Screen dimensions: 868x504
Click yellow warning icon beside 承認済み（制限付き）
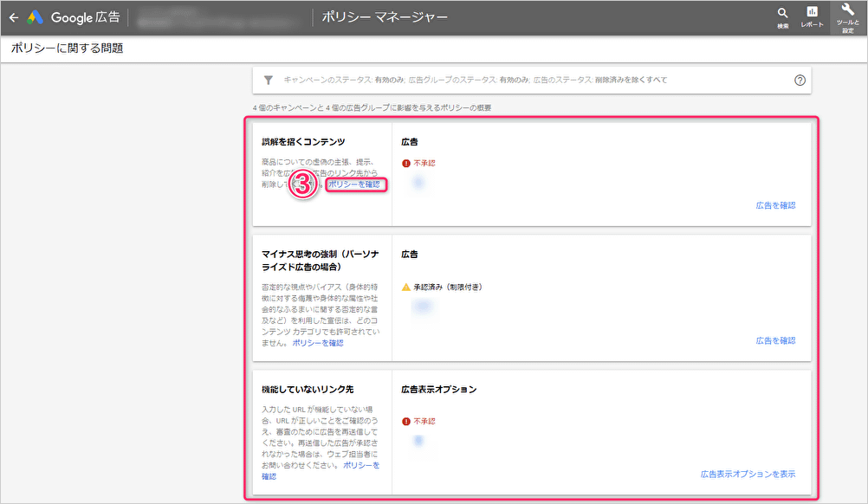point(405,286)
